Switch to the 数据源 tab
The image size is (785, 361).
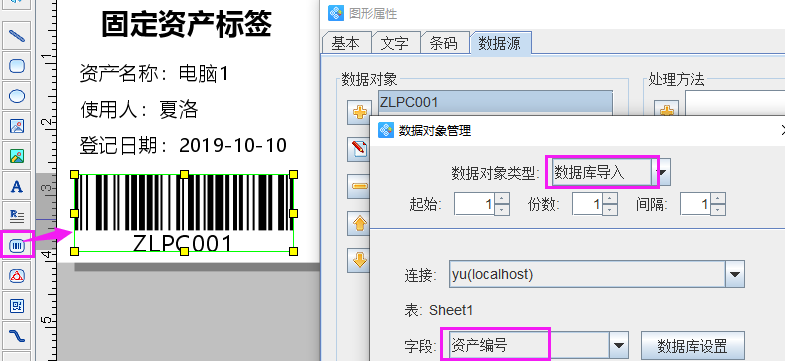(x=500, y=43)
